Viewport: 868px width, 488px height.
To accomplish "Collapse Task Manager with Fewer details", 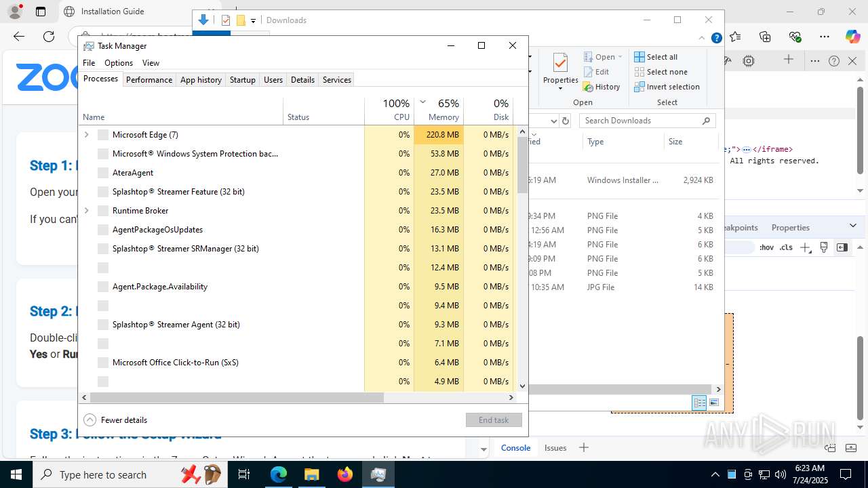I will 115,420.
